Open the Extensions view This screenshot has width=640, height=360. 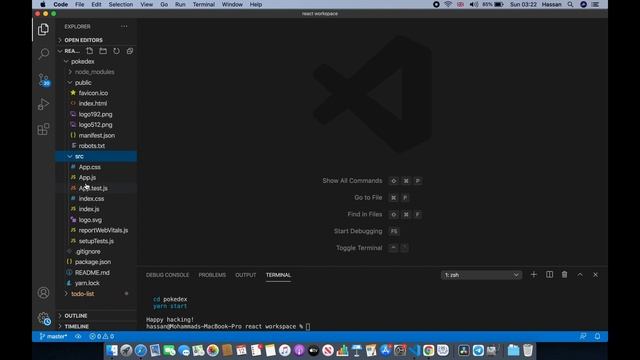(x=43, y=129)
